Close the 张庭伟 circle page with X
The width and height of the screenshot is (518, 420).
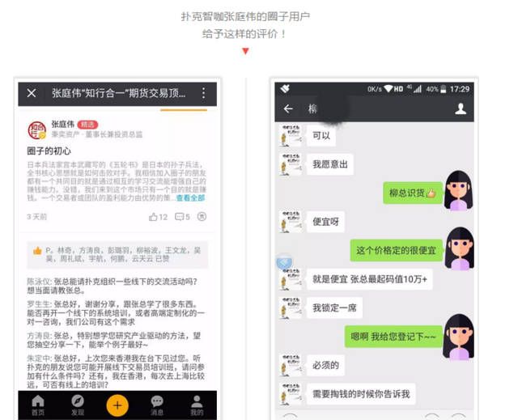coord(32,93)
